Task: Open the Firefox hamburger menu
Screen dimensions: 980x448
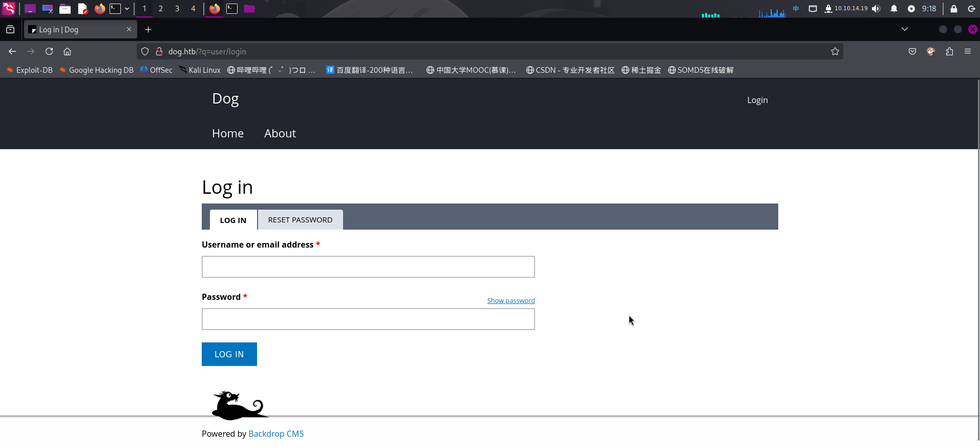Action: pyautogui.click(x=968, y=51)
